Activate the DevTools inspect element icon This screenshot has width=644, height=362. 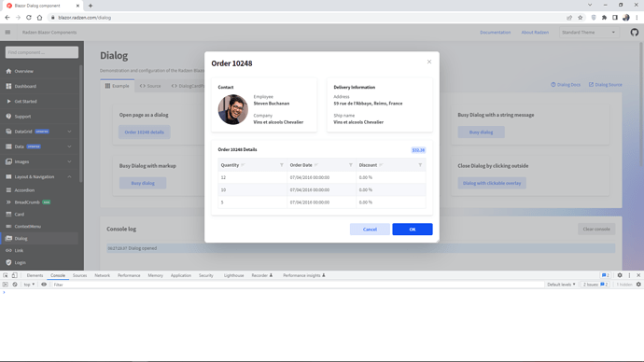[6, 275]
